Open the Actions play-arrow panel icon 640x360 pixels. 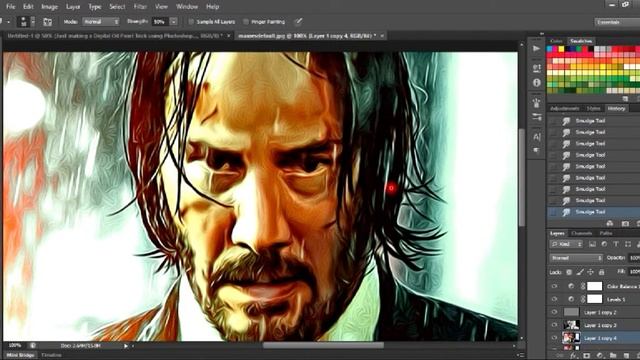click(x=536, y=49)
